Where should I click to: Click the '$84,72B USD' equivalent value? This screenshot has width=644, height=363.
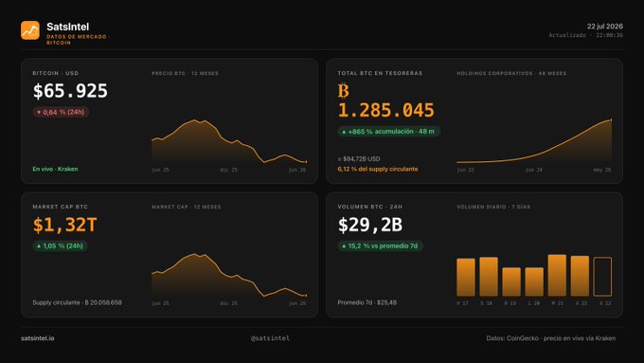point(359,158)
